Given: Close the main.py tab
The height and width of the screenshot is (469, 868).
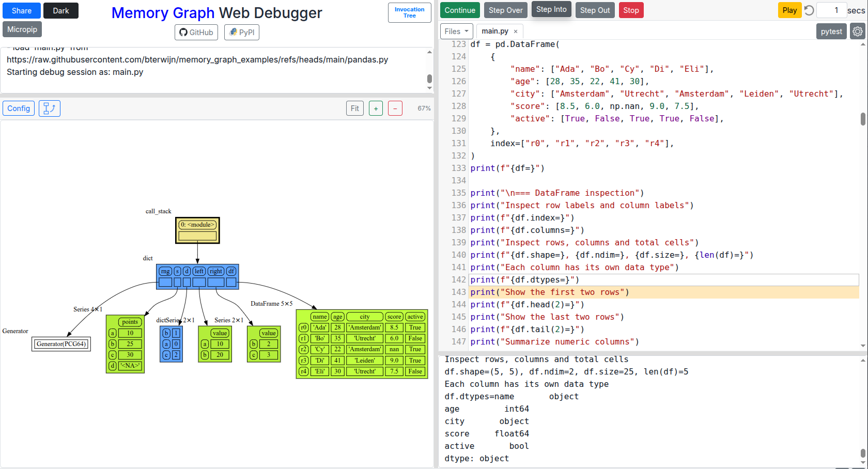Looking at the screenshot, I should (516, 32).
